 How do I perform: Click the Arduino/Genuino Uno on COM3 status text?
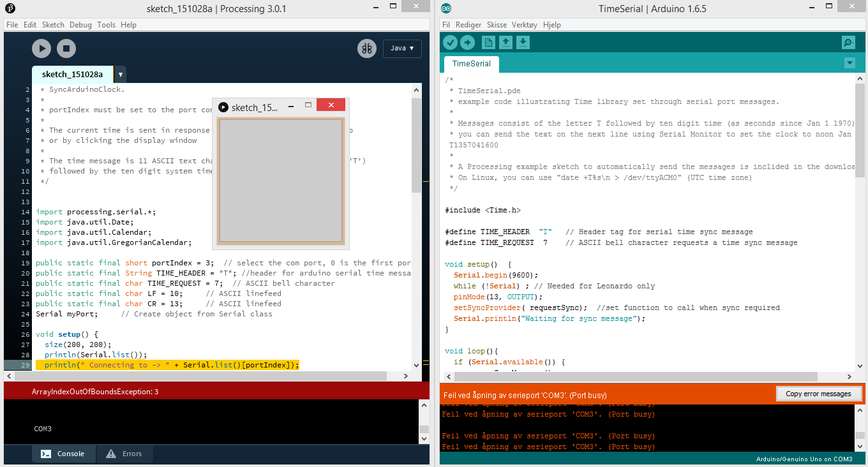[804, 459]
